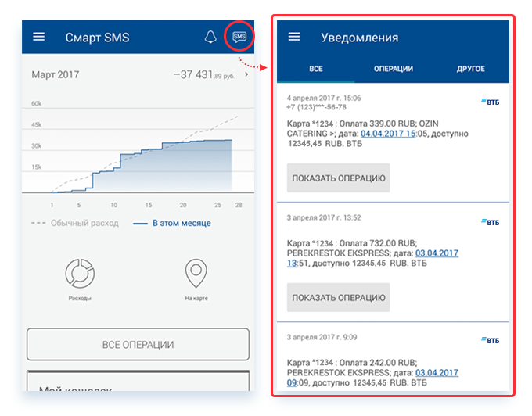
Task: Select the ДРУГОЕ tab
Action: click(x=470, y=69)
